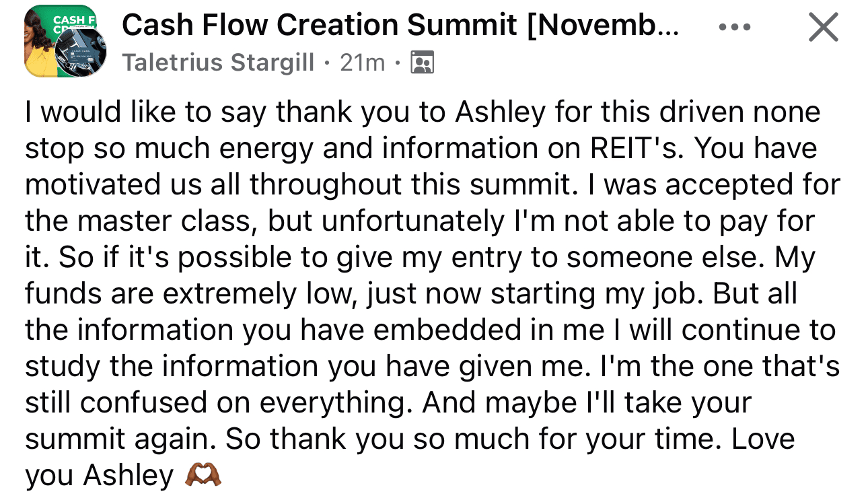Viewport: 868px width, 500px height.
Task: Open the Cash Flow Creation Summit group title
Action: (400, 26)
